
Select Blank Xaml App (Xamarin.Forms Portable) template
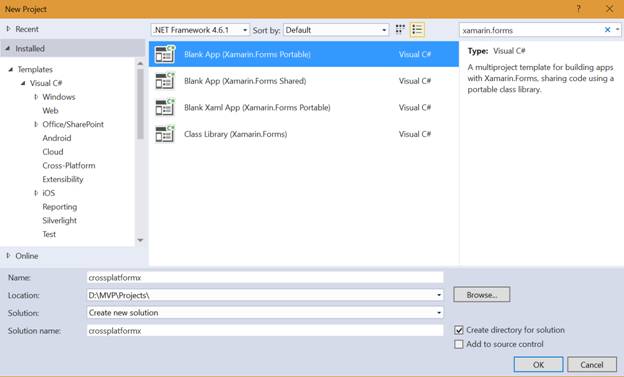[x=304, y=107]
